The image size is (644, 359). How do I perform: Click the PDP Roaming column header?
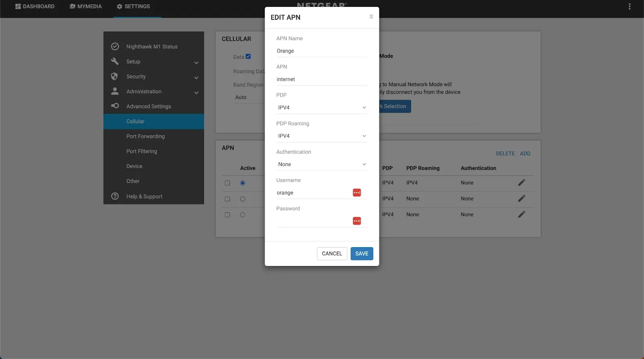pos(423,168)
